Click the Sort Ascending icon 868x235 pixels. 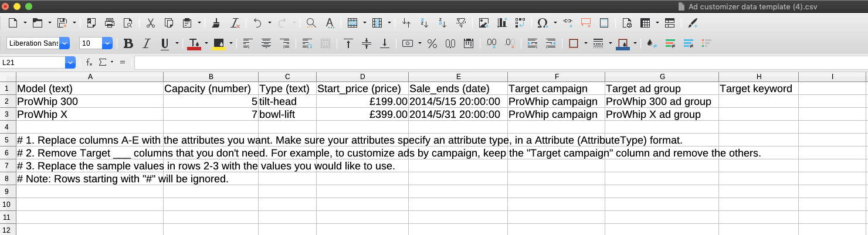click(x=425, y=23)
